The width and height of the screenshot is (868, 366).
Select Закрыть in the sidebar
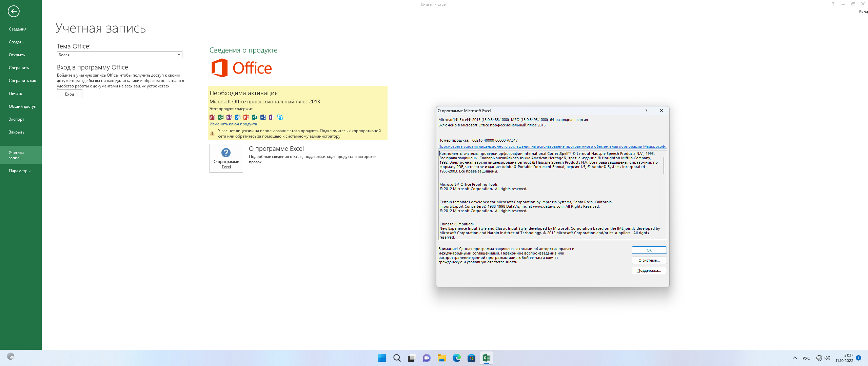click(x=21, y=132)
